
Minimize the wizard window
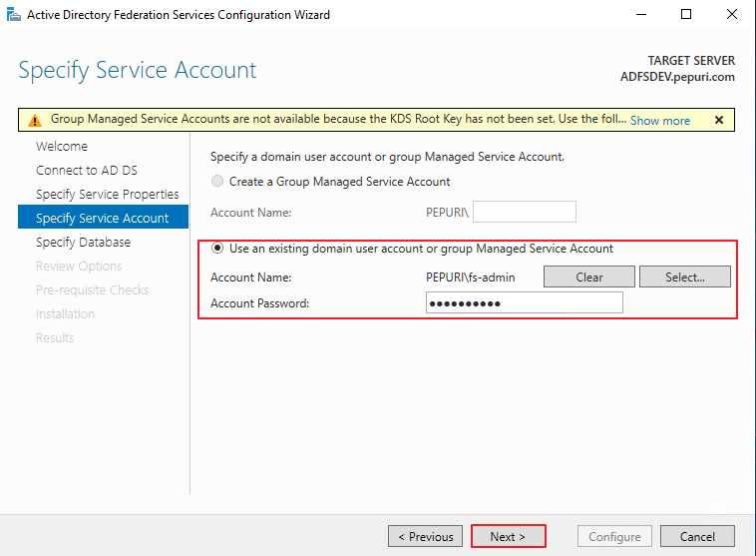pyautogui.click(x=640, y=15)
